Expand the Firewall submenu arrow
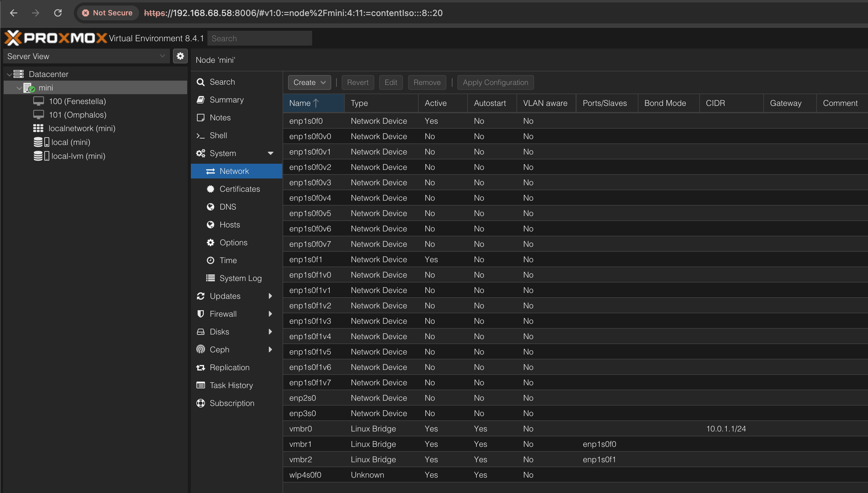Viewport: 868px width, 493px height. tap(270, 314)
